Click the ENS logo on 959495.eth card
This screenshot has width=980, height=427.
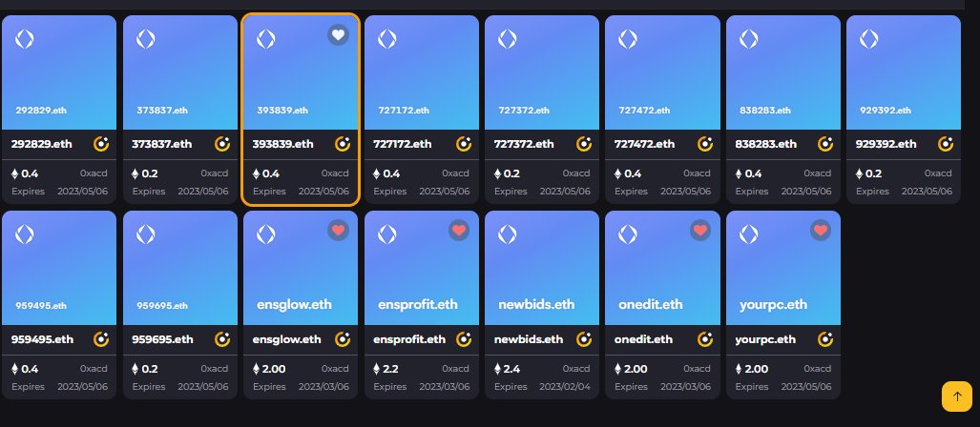point(25,234)
